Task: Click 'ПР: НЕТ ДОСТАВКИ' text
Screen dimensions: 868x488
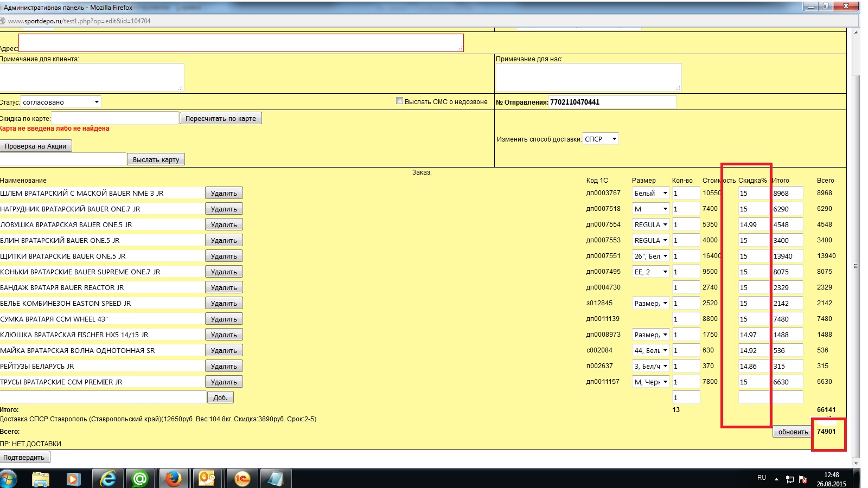Action: tap(30, 444)
